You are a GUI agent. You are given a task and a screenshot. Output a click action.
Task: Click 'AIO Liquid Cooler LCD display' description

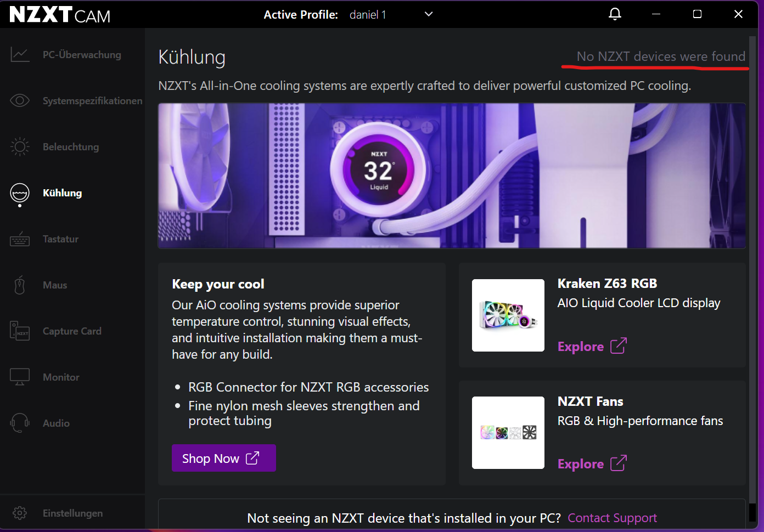[x=639, y=303]
